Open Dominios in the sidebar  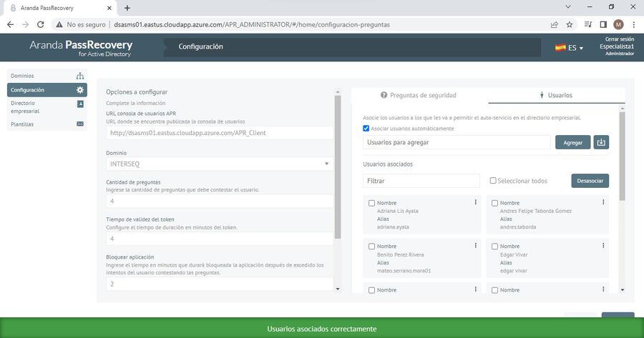47,76
